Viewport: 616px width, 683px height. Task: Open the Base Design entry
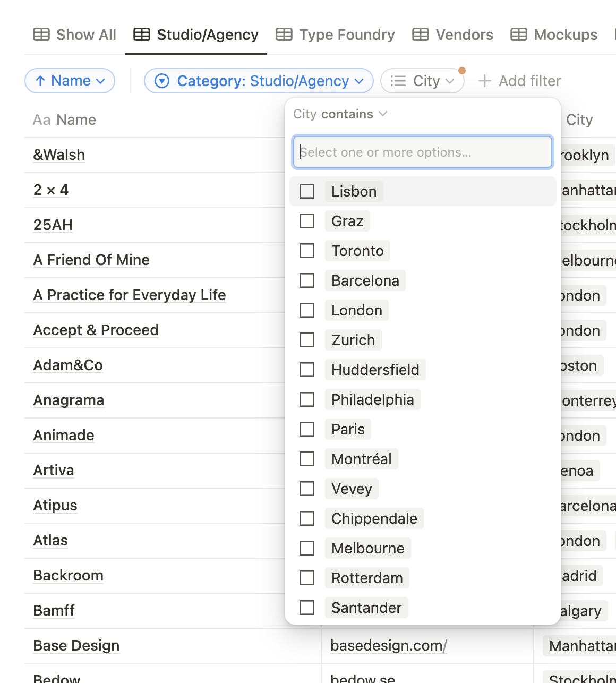point(76,646)
